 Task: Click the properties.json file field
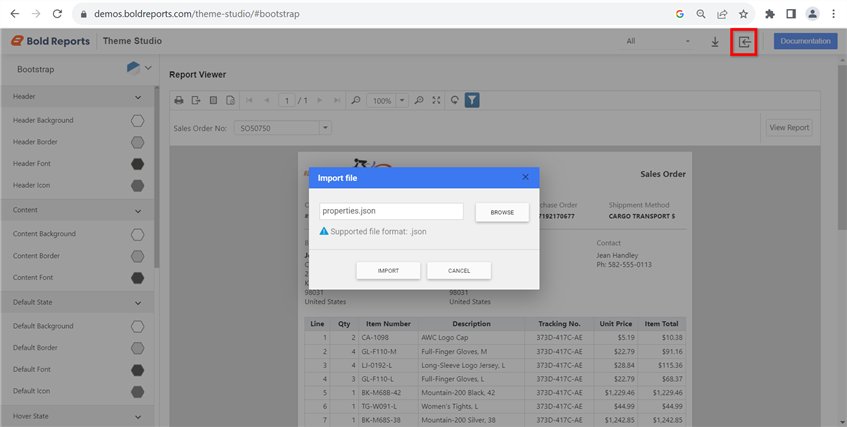pyautogui.click(x=391, y=211)
